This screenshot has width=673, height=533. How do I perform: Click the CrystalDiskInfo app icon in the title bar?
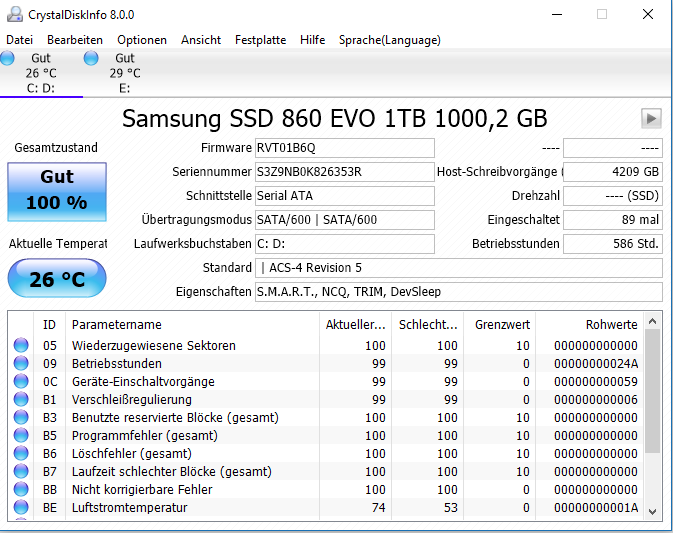click(15, 15)
